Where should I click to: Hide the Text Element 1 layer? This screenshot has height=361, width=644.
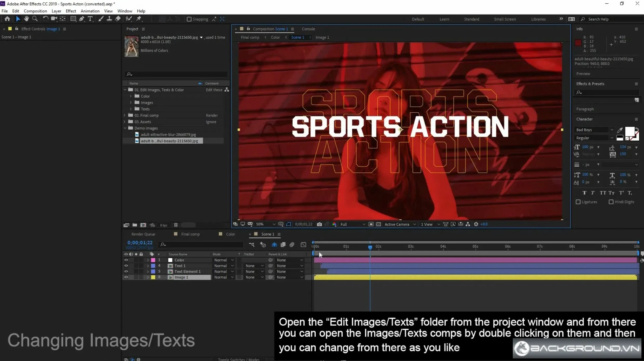pyautogui.click(x=126, y=271)
